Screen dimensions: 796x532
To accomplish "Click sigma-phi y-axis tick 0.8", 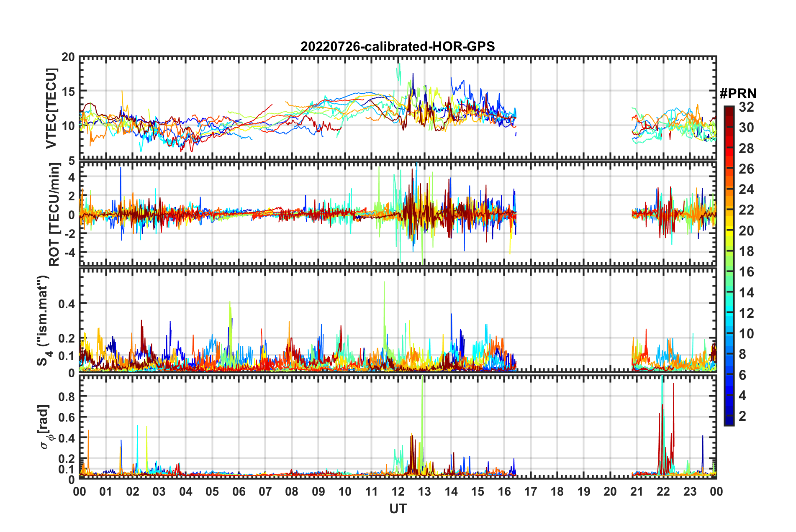I will 67,396.
